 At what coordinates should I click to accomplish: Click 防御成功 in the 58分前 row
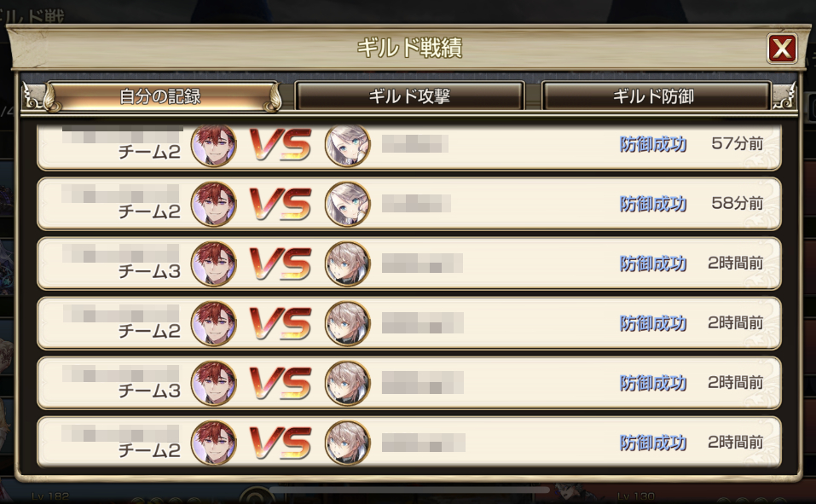point(653,204)
